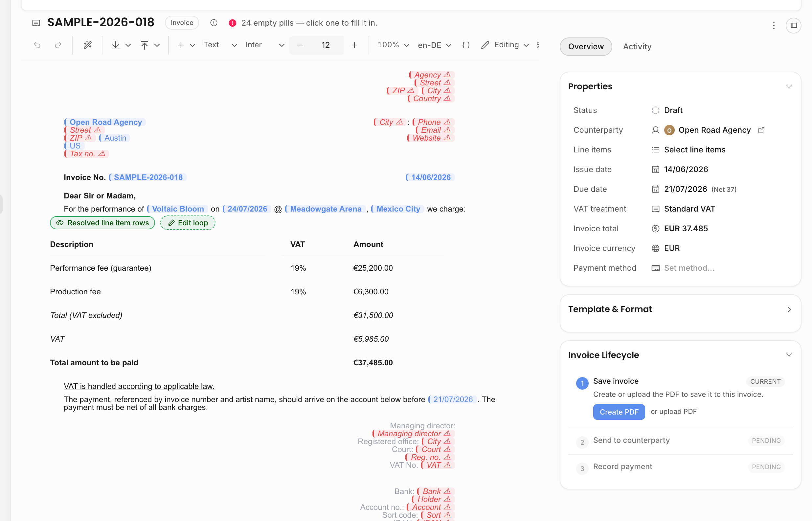812x521 pixels.
Task: Open counterparty external link icon
Action: 761,130
